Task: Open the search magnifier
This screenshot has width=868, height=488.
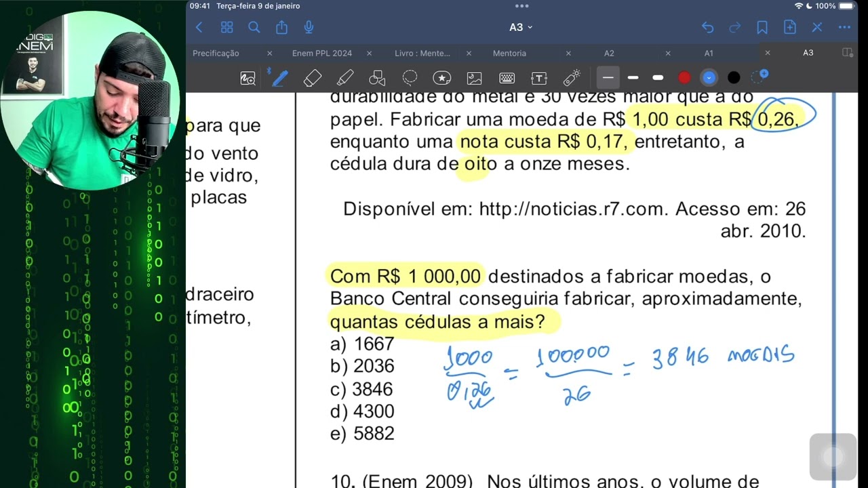Action: 254,27
